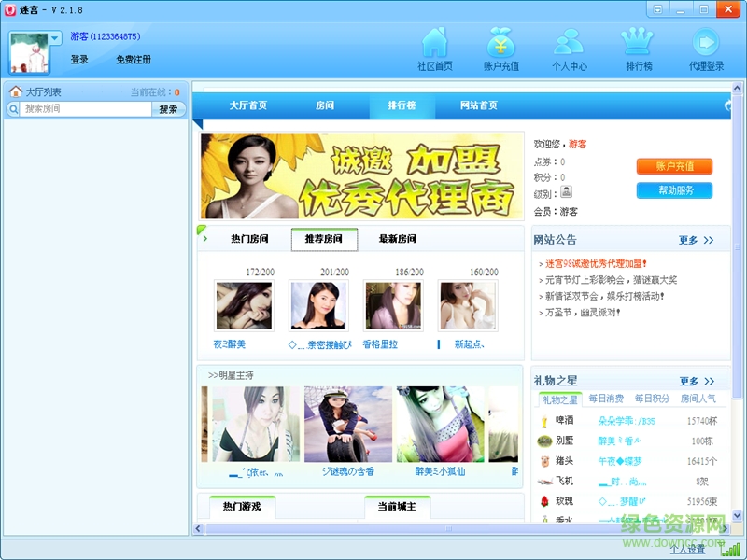Switch to the 推荐房间 tab
This screenshot has height=560, width=747.
(325, 240)
